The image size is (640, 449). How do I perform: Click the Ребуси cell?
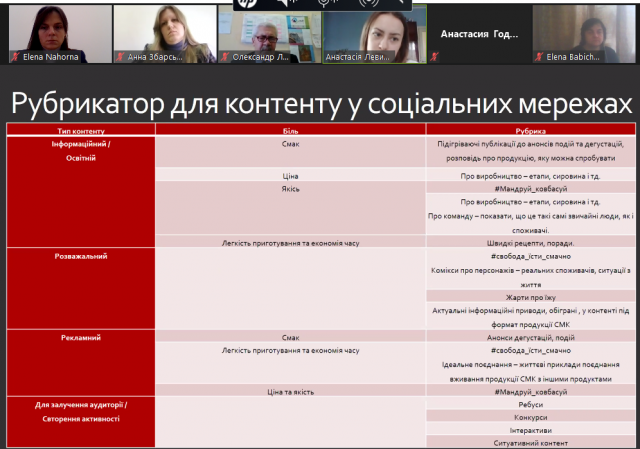(531, 405)
